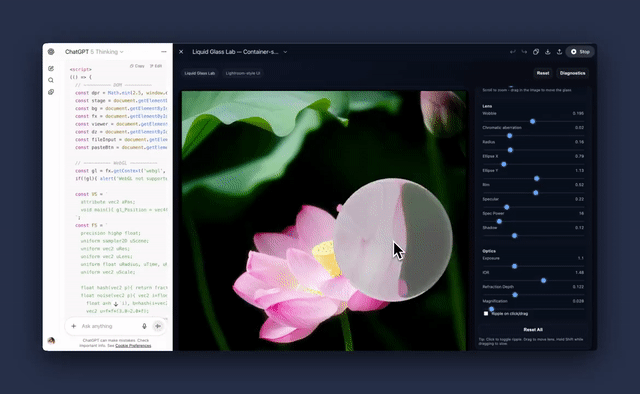Click the voice mode icon in prompt box
The image size is (640, 394).
(158, 326)
